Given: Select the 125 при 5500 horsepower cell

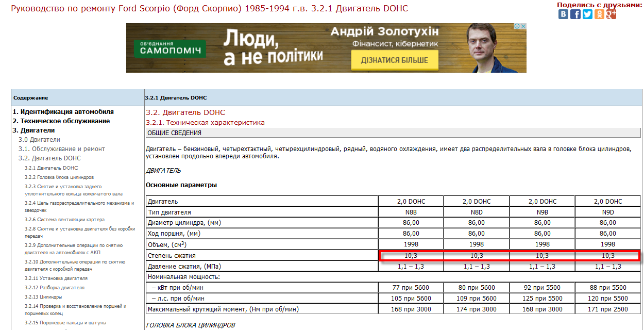Looking at the screenshot, I should tap(542, 299).
